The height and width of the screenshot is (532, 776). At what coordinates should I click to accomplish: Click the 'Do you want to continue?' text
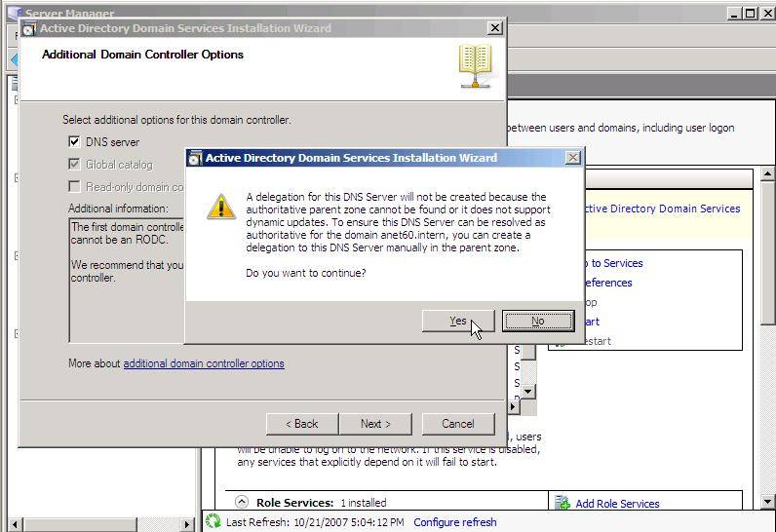306,273
